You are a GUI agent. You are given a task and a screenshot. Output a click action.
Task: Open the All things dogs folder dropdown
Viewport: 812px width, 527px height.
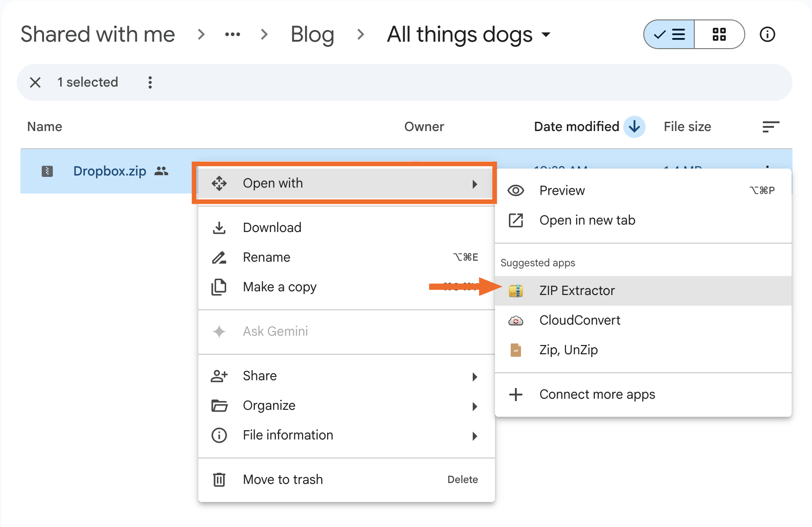point(469,34)
